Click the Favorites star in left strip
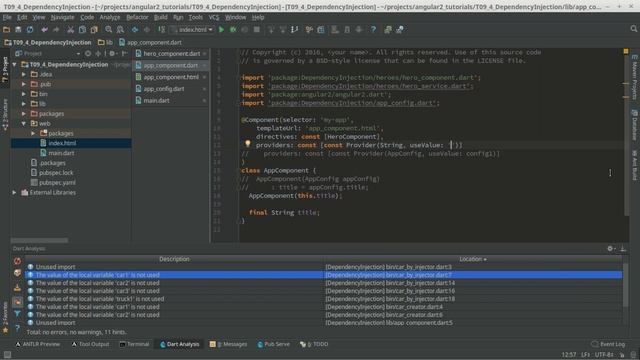Screen dimensions: 640x360 tap(5, 330)
